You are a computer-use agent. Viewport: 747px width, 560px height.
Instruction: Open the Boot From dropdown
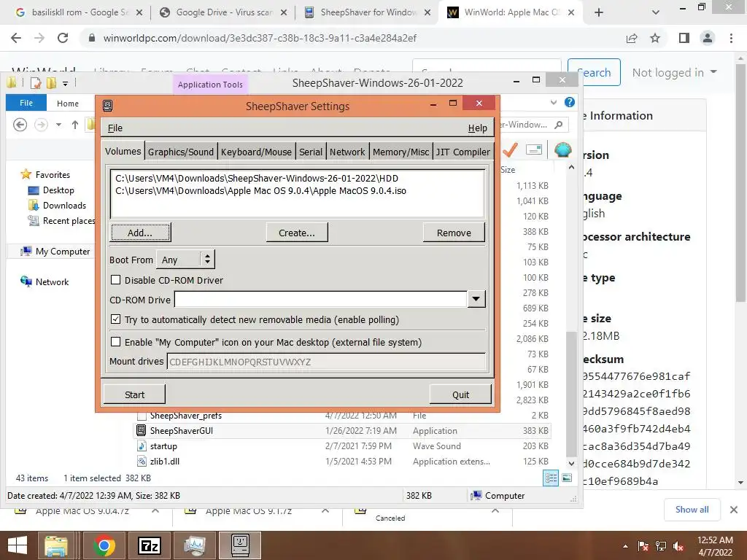[185, 260]
